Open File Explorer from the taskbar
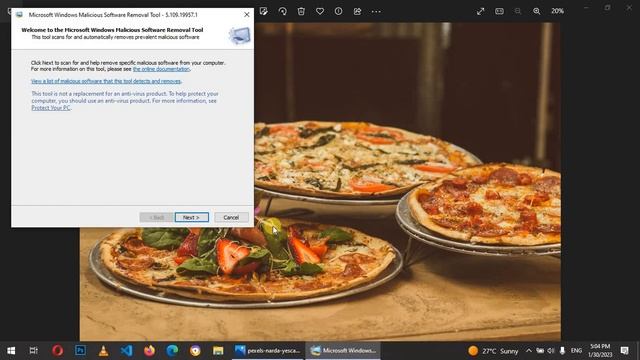640x360 pixels. pos(218,351)
